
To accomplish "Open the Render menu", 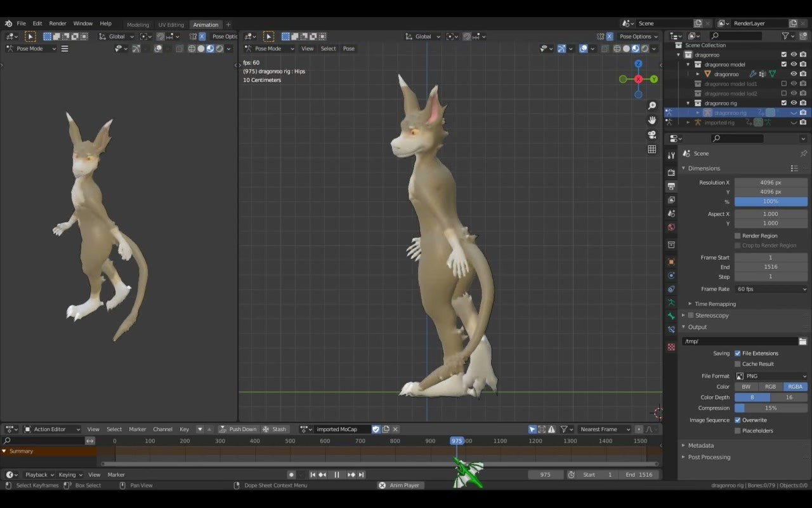I will point(58,23).
